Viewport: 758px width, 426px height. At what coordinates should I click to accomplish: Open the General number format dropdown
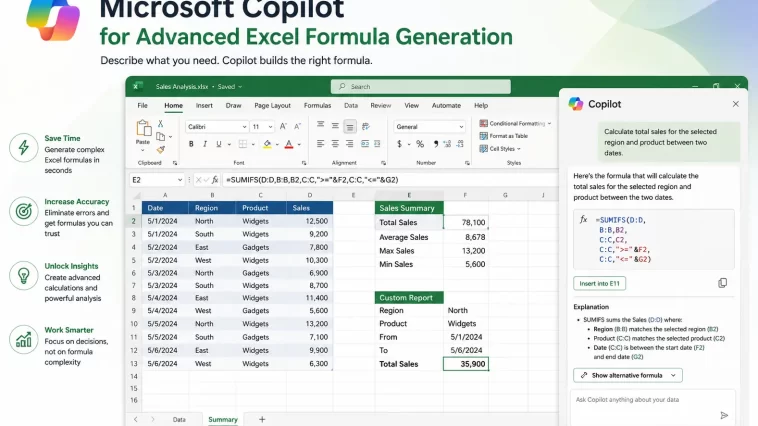461,127
